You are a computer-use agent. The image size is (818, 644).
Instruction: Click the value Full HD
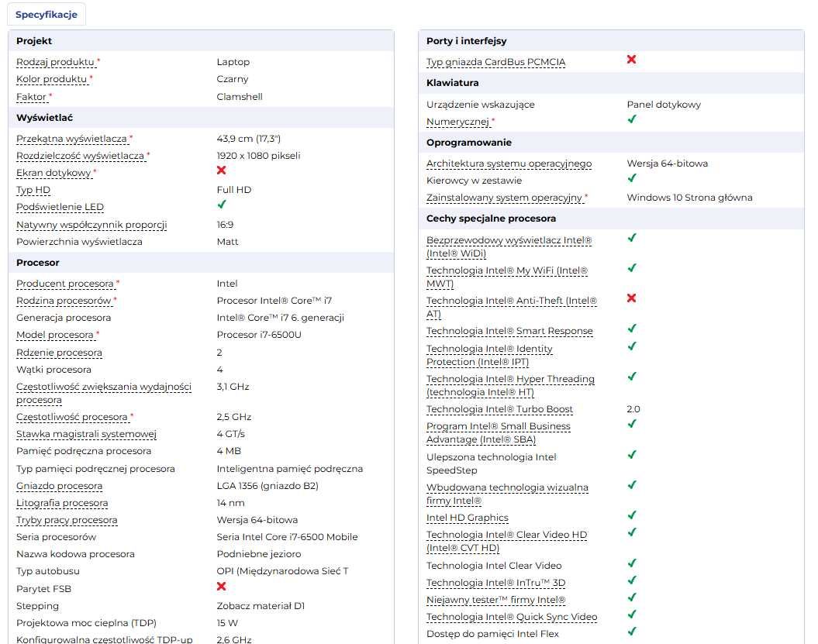pos(233,191)
